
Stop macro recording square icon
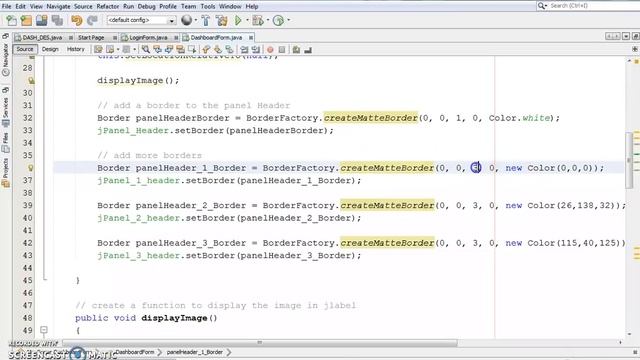point(282,50)
